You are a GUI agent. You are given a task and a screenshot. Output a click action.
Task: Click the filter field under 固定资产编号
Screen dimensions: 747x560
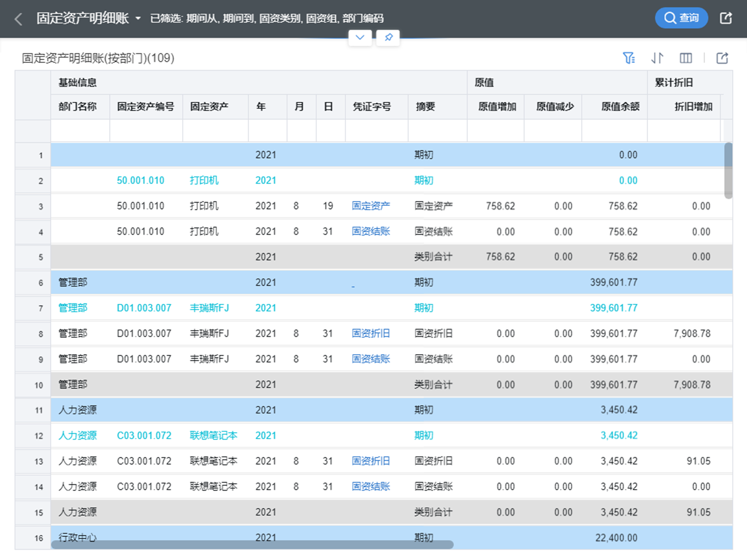(146, 131)
